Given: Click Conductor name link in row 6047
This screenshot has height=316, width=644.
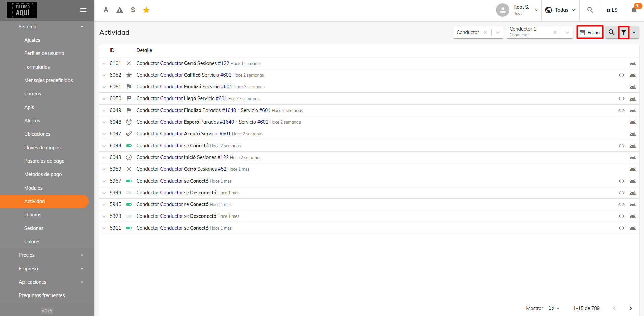Looking at the screenshot, I should coord(172,134).
